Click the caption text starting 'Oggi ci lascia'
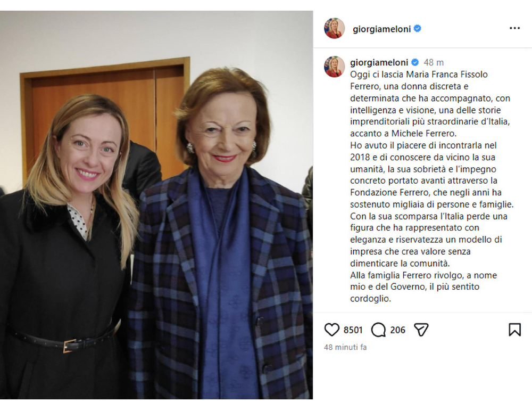This screenshot has height=410, width=532. click(430, 104)
